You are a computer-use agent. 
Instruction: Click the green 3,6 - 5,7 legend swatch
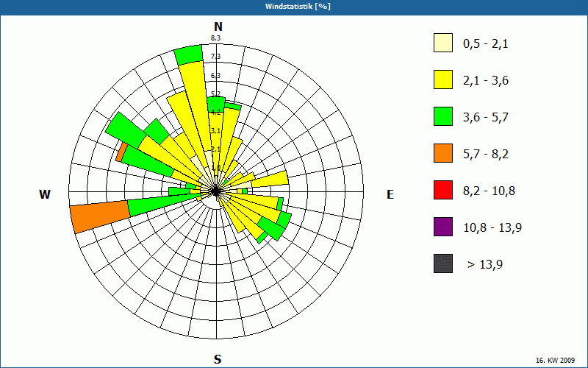443,116
